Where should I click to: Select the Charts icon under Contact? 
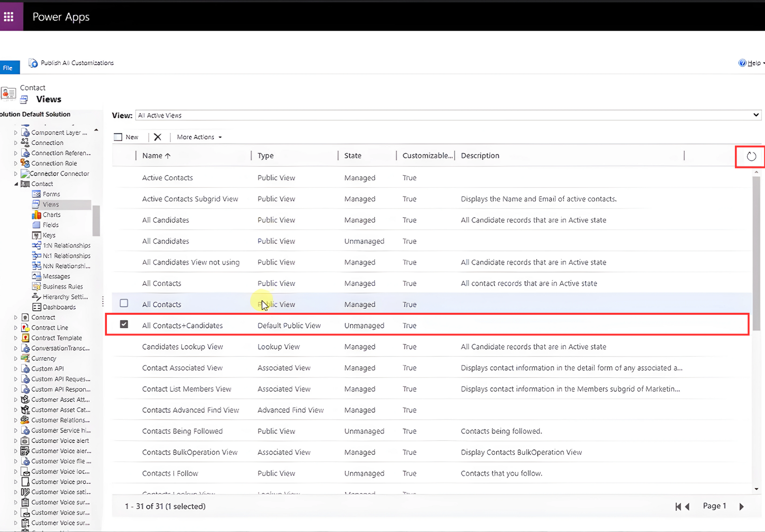[36, 215]
